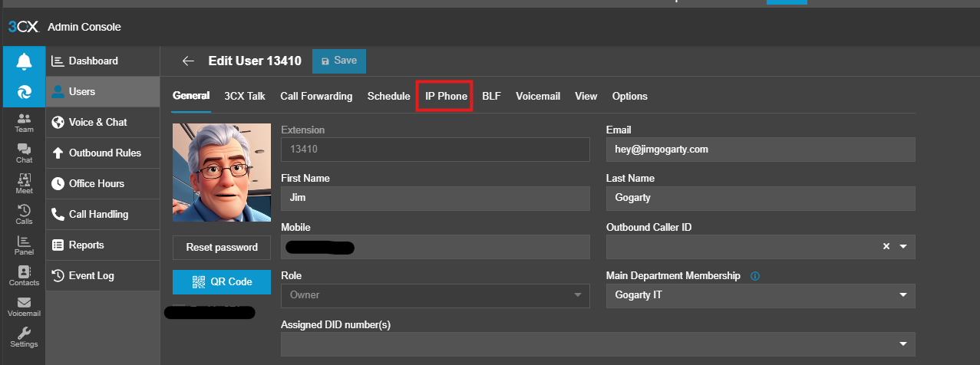Open the Team panel icon
The width and height of the screenshot is (980, 365).
[x=24, y=123]
